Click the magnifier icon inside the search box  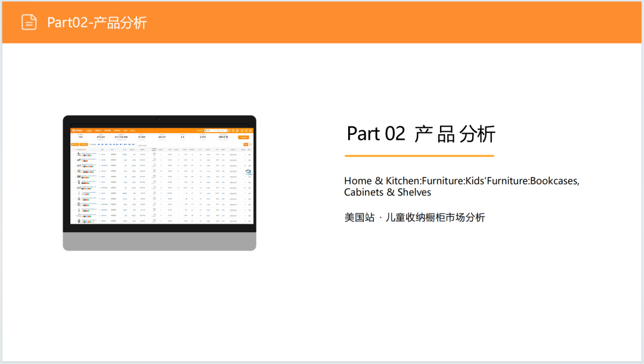point(227,131)
